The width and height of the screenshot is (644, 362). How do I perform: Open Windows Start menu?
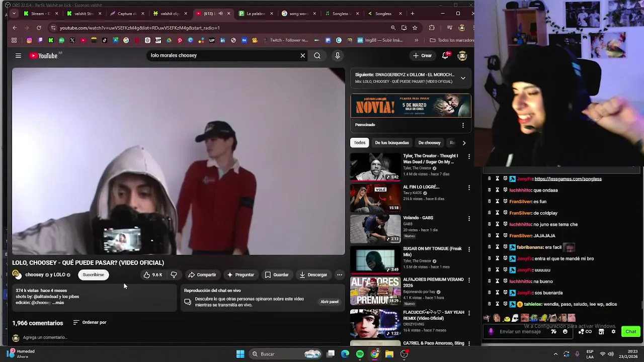240,354
